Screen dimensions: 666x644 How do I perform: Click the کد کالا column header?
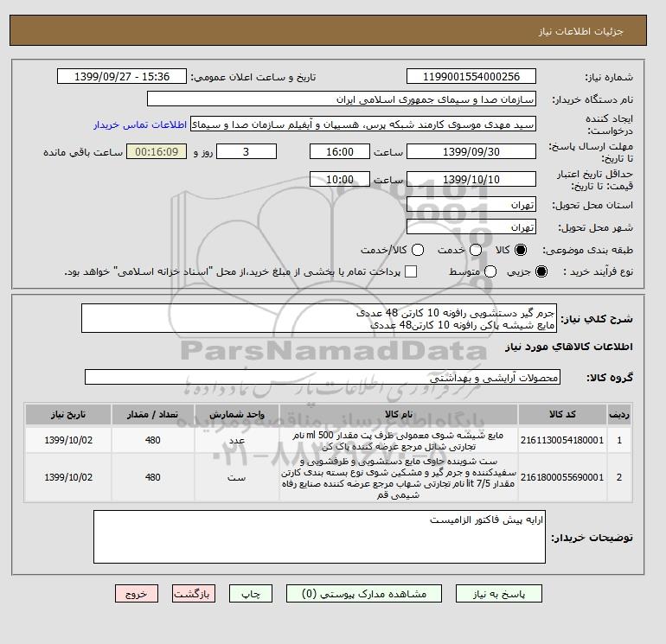pyautogui.click(x=562, y=414)
